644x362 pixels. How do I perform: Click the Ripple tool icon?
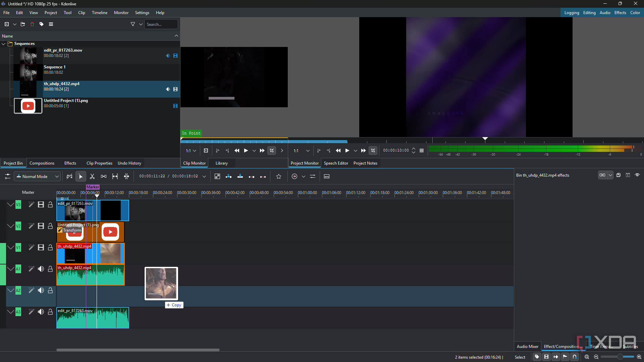click(x=126, y=176)
